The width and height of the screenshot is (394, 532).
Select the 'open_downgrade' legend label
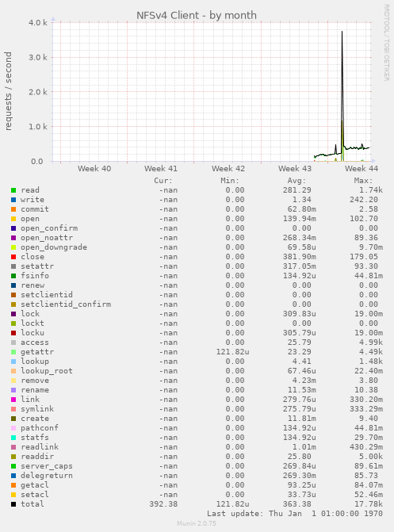click(54, 247)
